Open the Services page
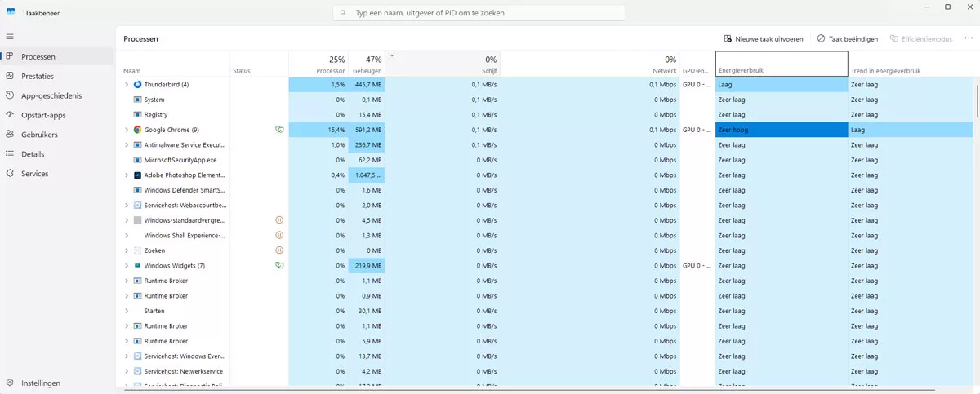Screen dimensions: 980x394 (56, 174)
